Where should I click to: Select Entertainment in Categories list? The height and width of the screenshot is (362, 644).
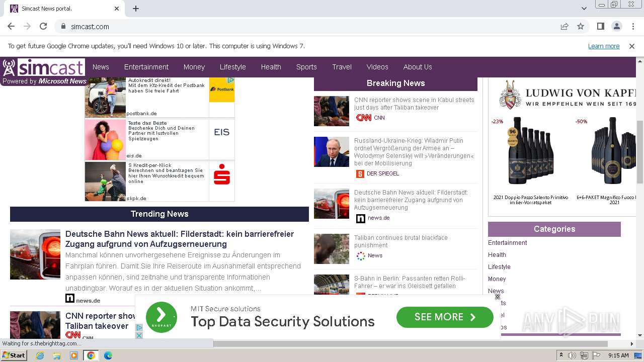(508, 243)
